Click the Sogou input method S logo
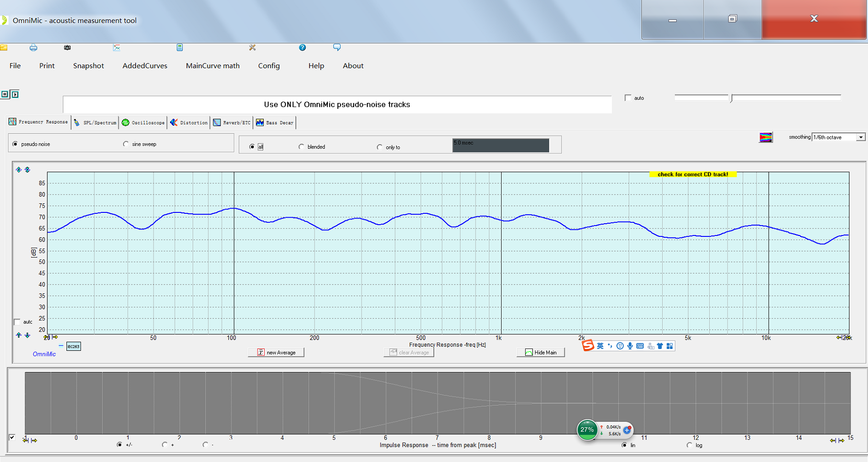 point(588,346)
